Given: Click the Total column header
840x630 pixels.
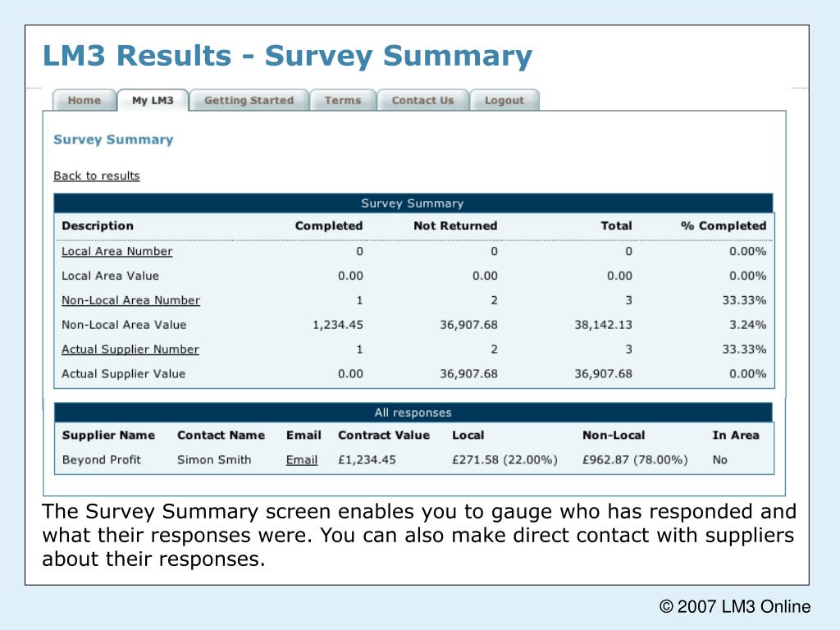Looking at the screenshot, I should point(616,226).
